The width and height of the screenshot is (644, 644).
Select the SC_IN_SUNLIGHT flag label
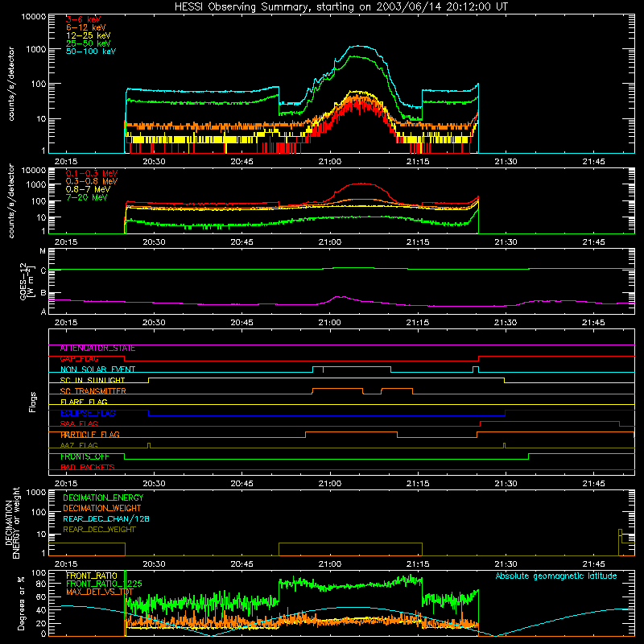click(x=93, y=380)
